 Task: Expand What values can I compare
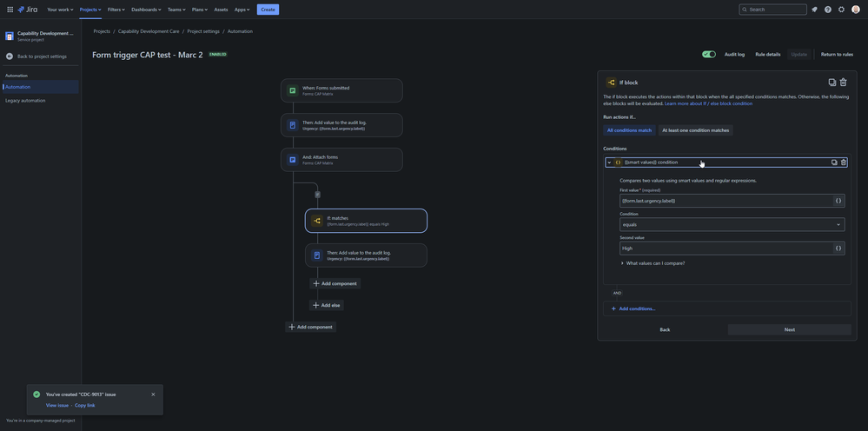[x=653, y=263]
